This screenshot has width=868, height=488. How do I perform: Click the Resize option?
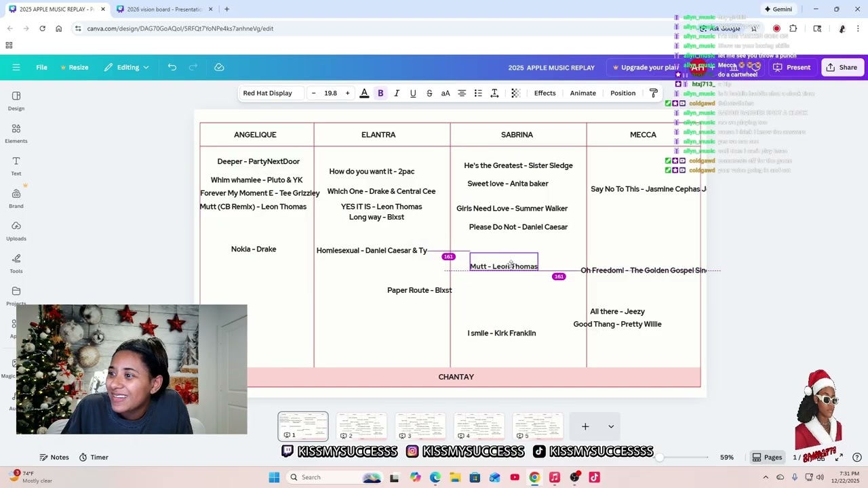point(74,67)
